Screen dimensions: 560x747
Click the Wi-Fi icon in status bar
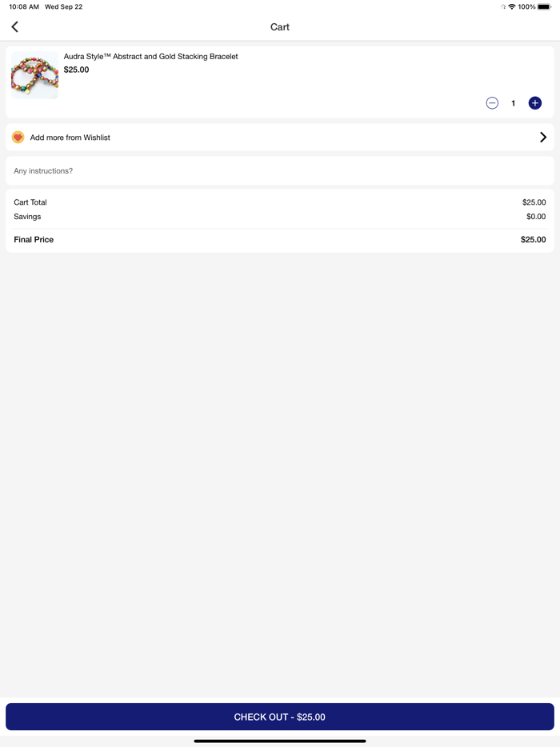tap(512, 7)
